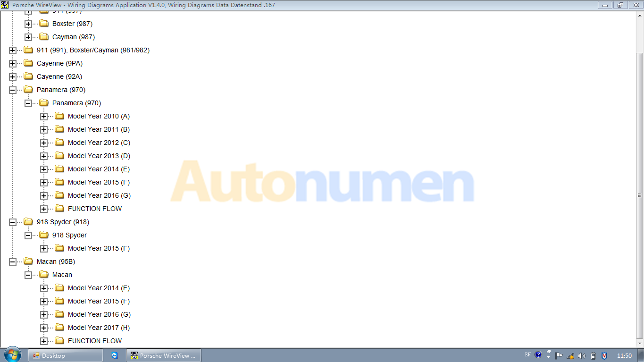Viewport: 644px width, 362px height.
Task: Click the vertical scrollbar up arrow
Action: [640, 15]
